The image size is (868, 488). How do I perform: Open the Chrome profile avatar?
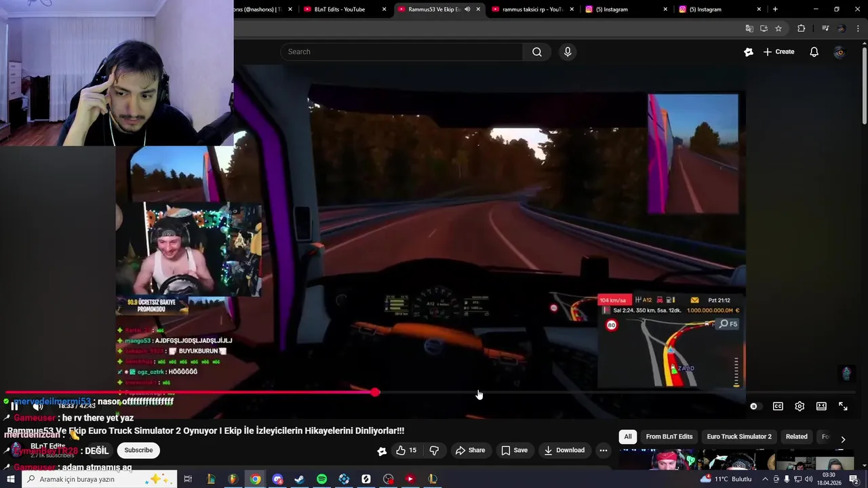tap(842, 28)
